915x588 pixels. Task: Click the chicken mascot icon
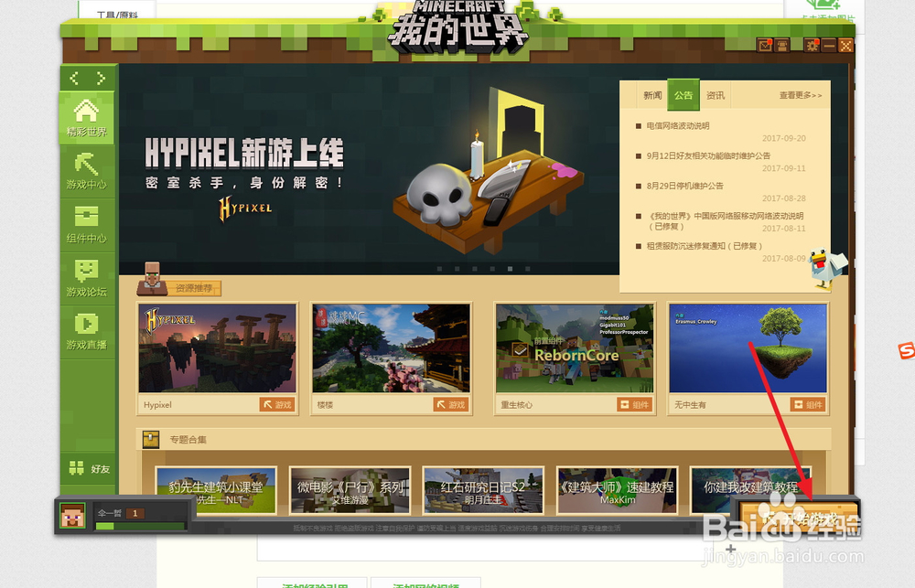coord(827,269)
